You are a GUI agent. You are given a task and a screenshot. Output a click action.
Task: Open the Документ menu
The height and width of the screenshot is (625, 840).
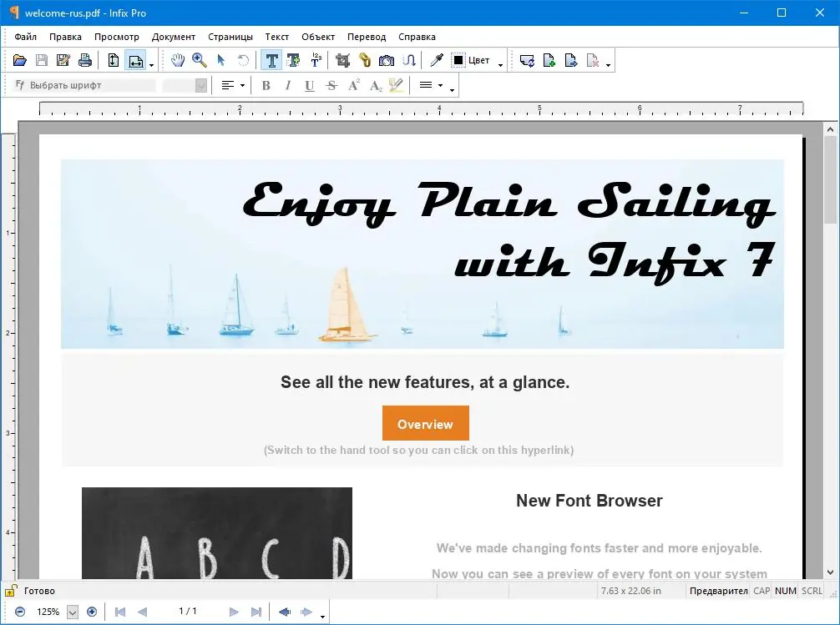(x=174, y=37)
